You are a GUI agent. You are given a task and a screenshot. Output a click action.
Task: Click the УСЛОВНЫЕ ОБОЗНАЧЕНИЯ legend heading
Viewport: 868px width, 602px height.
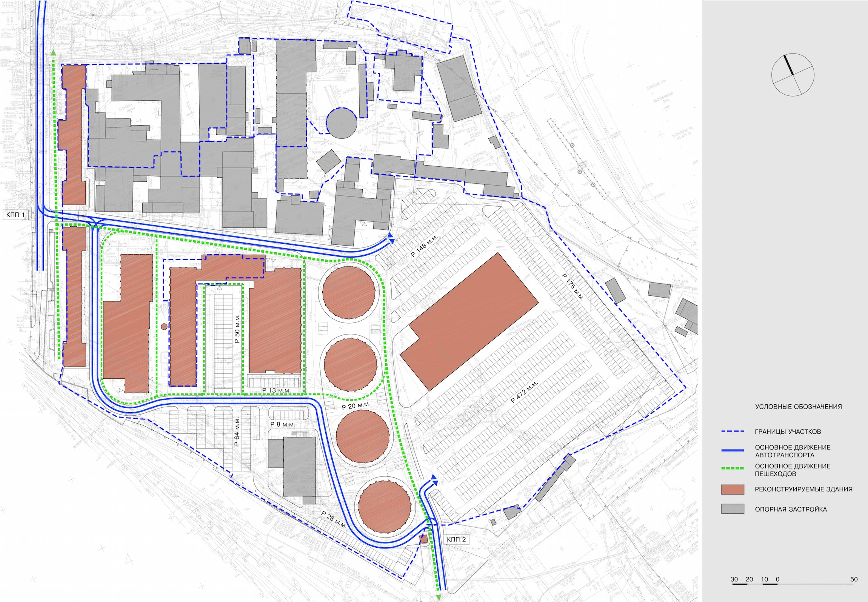pyautogui.click(x=798, y=407)
